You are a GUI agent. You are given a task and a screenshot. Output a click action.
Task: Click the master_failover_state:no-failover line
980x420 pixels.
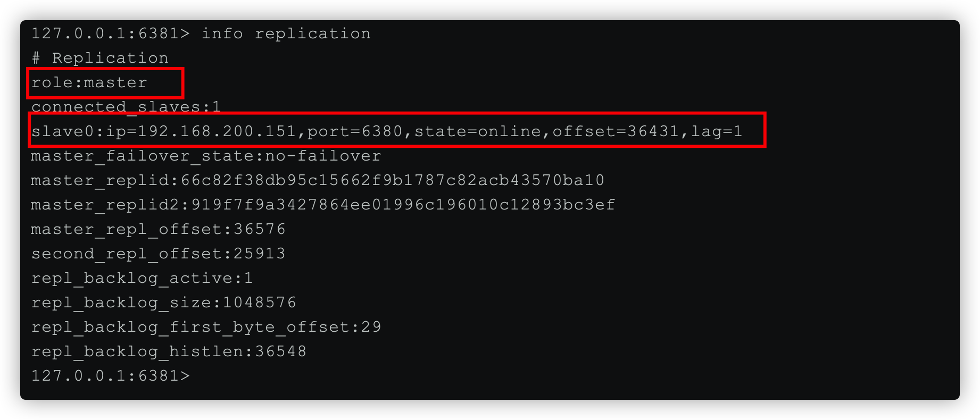tap(206, 156)
